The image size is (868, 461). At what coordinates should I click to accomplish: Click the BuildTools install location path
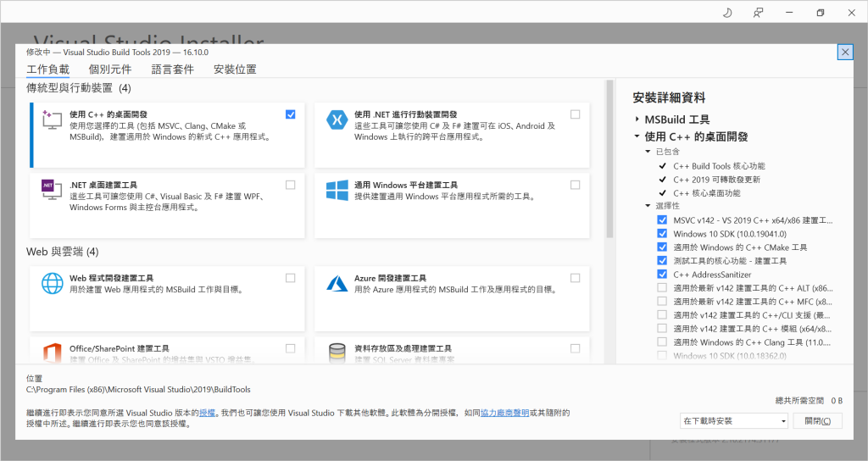[138, 390]
